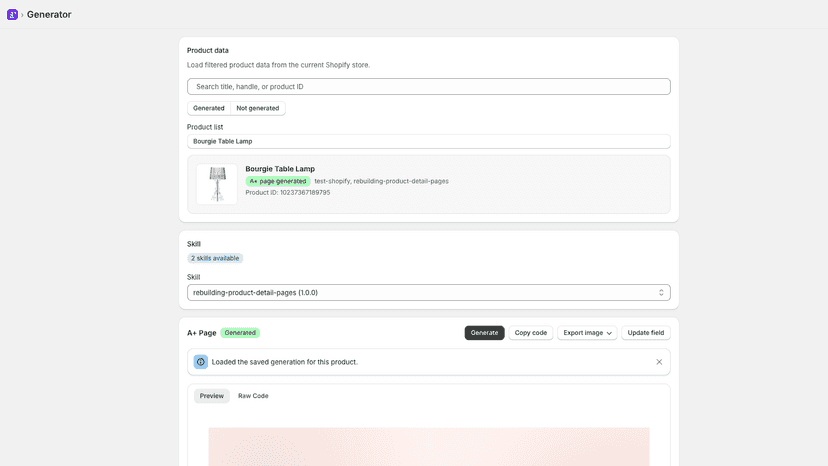Click the pink preview image area
The image size is (828, 466).
[429, 446]
